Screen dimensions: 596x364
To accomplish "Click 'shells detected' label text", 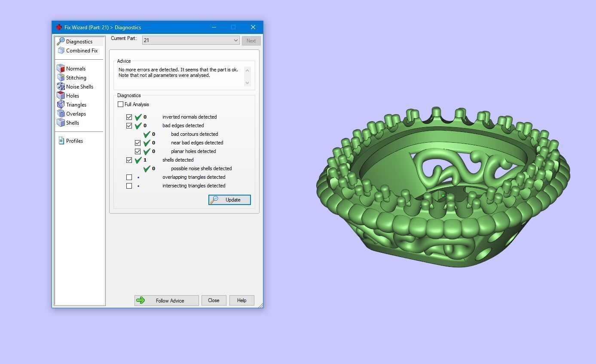I will click(x=178, y=160).
